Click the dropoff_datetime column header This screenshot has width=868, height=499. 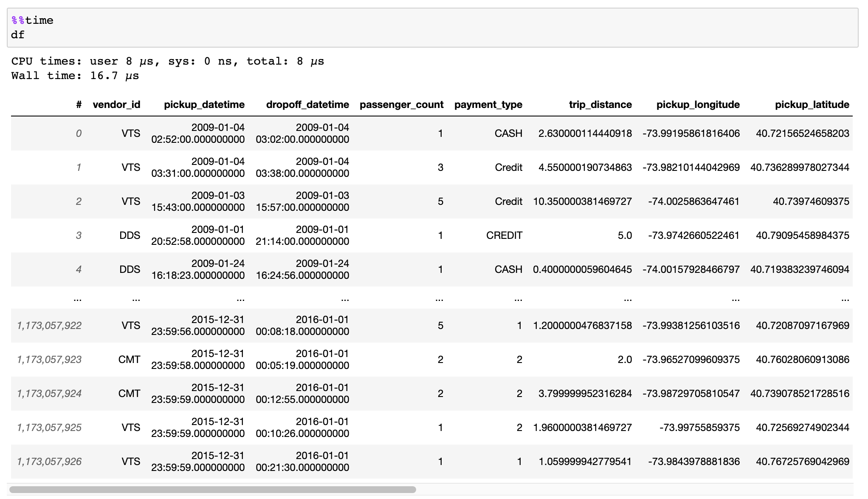[307, 105]
